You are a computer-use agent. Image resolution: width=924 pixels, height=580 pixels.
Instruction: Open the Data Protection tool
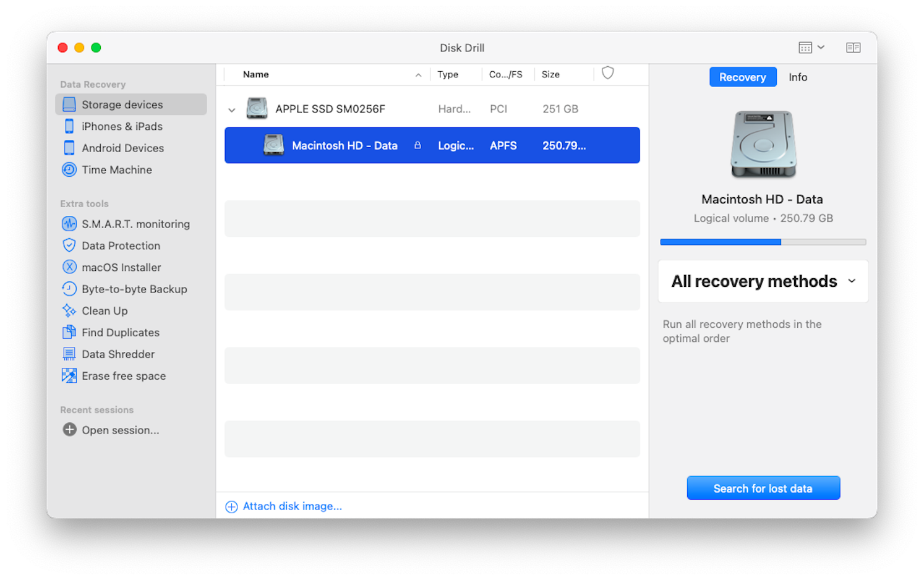click(121, 245)
